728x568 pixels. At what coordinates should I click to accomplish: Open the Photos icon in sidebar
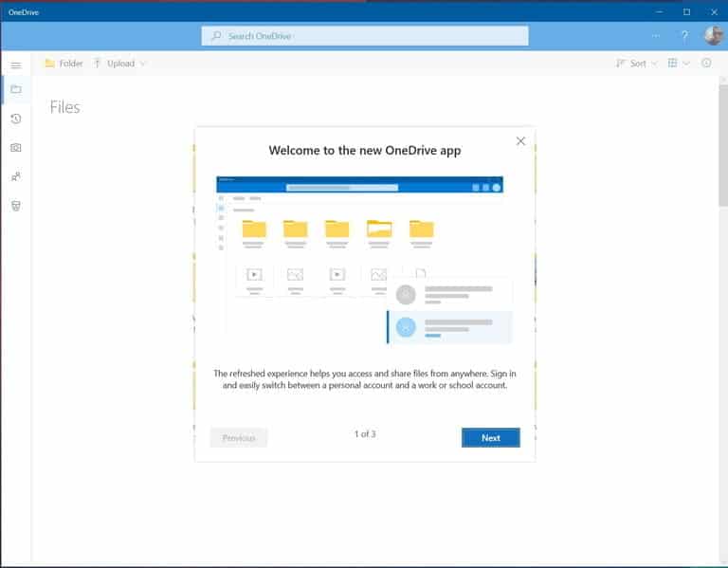click(16, 148)
